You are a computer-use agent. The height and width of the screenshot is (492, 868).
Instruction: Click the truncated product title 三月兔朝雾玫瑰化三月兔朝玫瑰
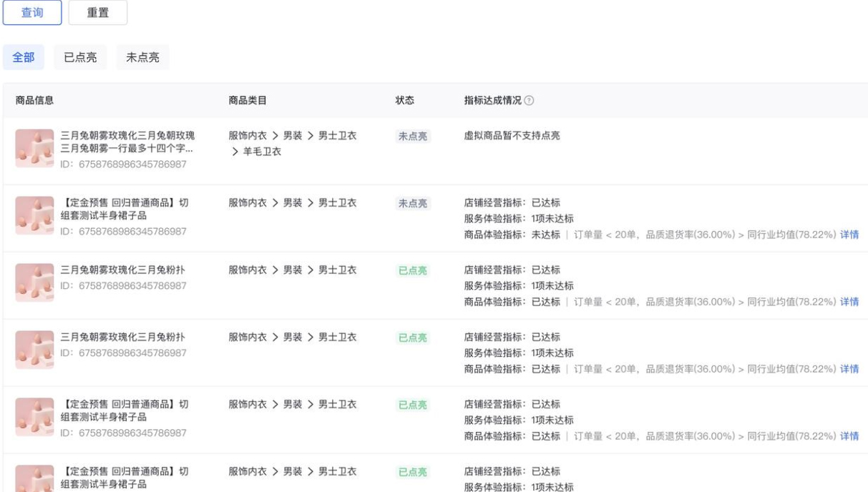tap(127, 142)
